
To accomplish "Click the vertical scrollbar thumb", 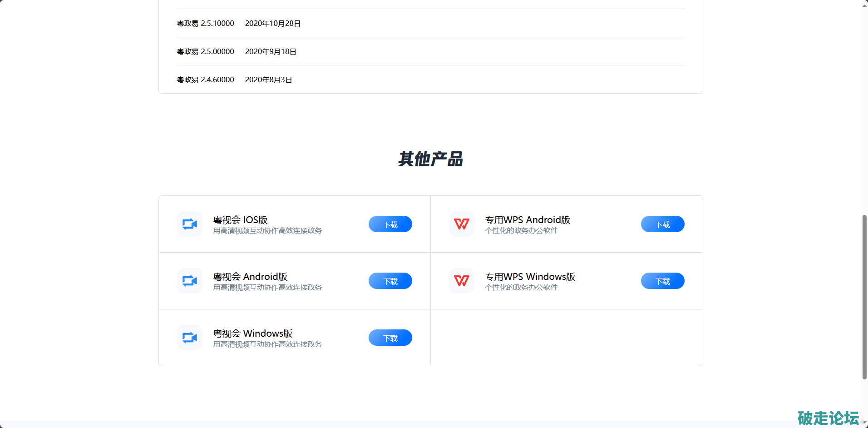I will coord(864,296).
